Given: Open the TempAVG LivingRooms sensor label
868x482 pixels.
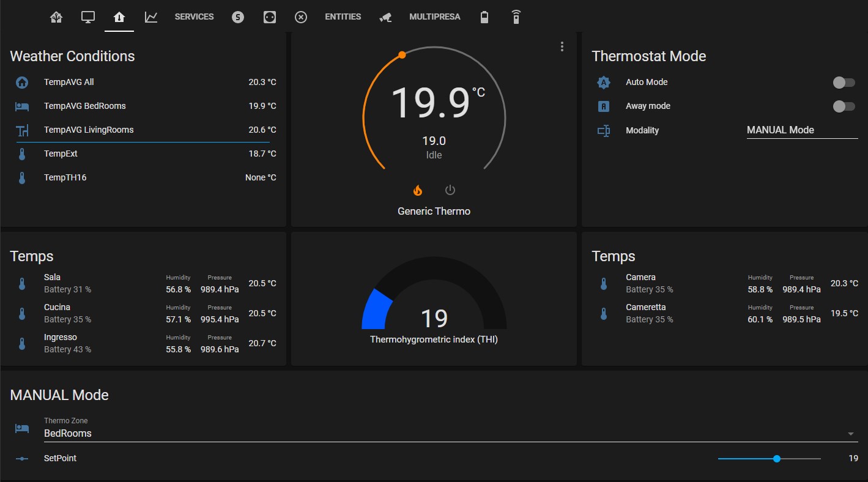Looking at the screenshot, I should coord(89,130).
